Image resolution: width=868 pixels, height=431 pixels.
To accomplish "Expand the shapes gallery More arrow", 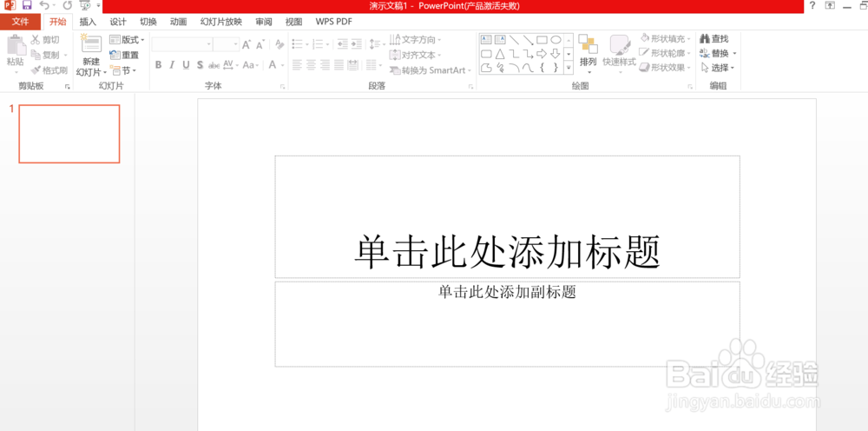I will [569, 68].
